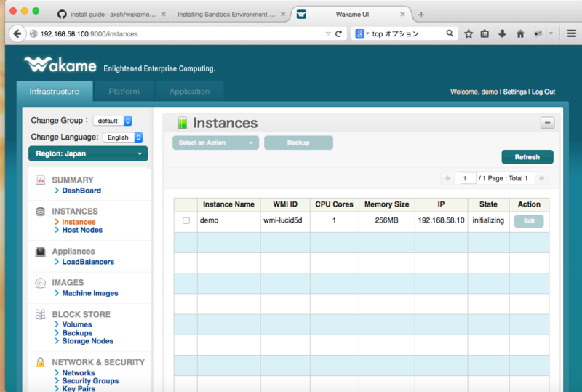582x392 pixels.
Task: Click the Summary chart icon
Action: pyautogui.click(x=41, y=180)
